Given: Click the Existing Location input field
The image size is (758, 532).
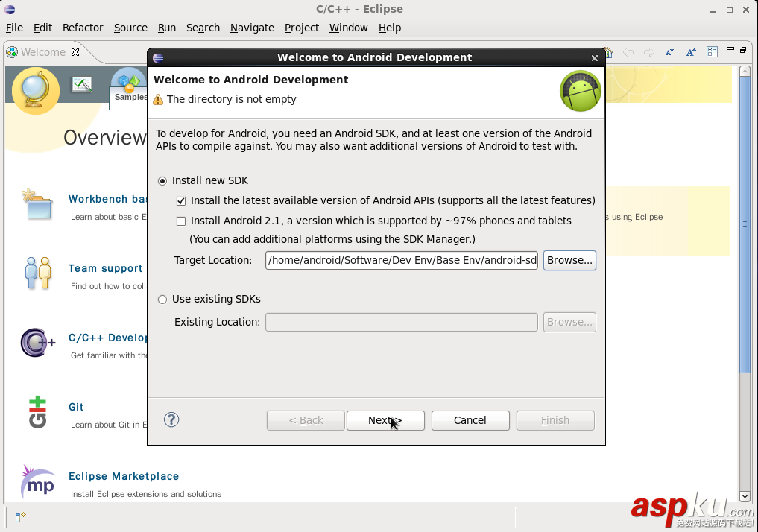Looking at the screenshot, I should coord(401,322).
